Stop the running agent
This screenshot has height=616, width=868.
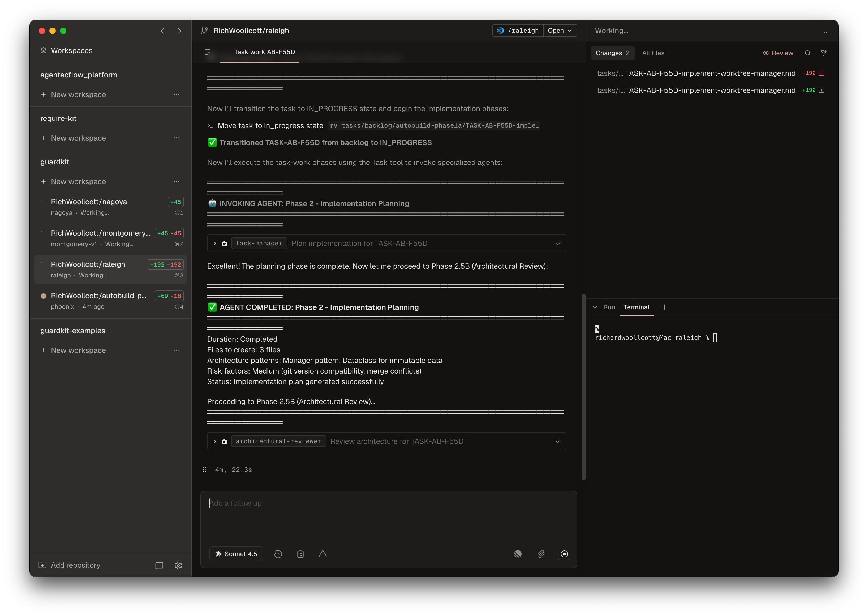pyautogui.click(x=564, y=554)
